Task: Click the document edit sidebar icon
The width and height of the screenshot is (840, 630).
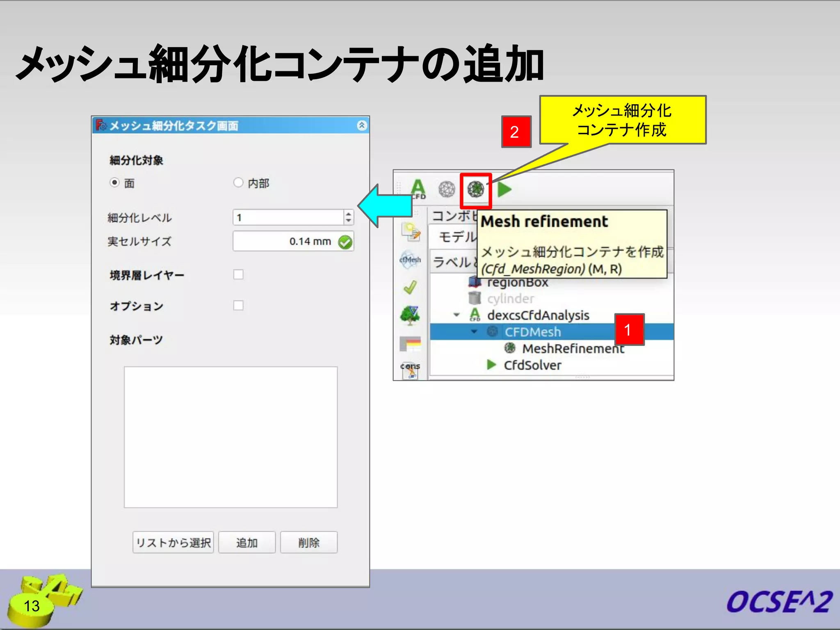Action: pos(411,232)
